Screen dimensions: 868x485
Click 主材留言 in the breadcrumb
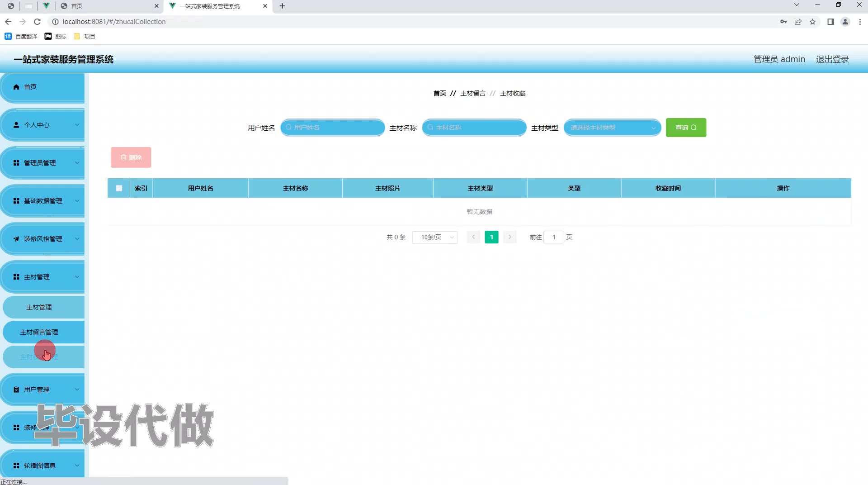click(473, 93)
